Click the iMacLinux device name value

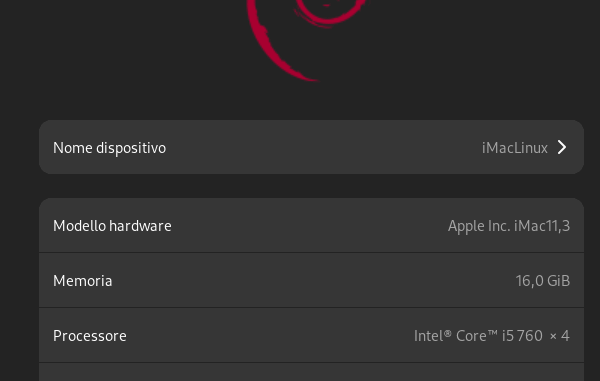[515, 148]
